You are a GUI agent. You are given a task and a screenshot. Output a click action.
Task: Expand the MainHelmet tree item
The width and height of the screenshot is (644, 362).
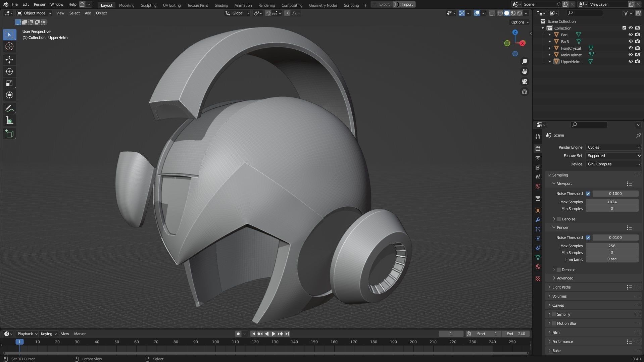(x=549, y=55)
